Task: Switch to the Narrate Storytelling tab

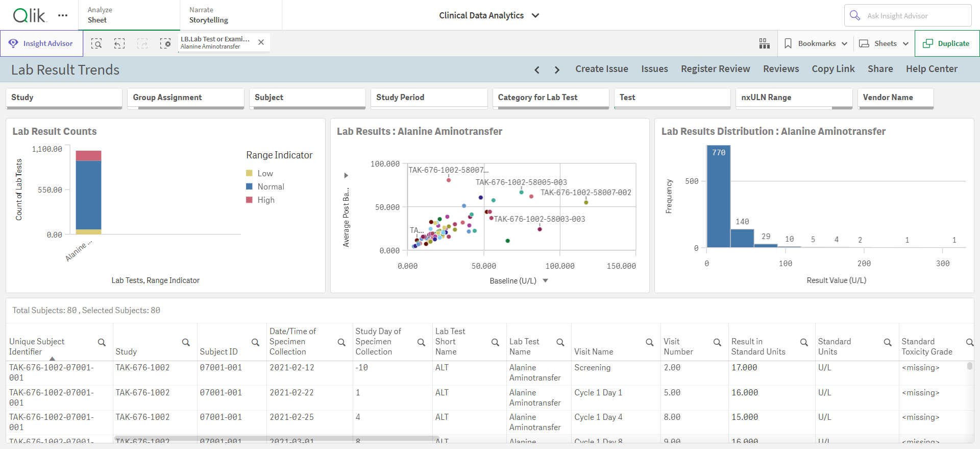Action: [231, 15]
